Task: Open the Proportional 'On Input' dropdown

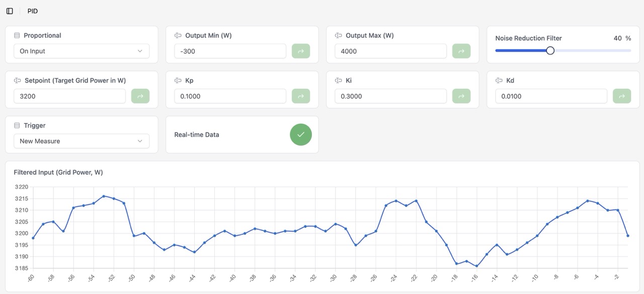Action: (82, 51)
